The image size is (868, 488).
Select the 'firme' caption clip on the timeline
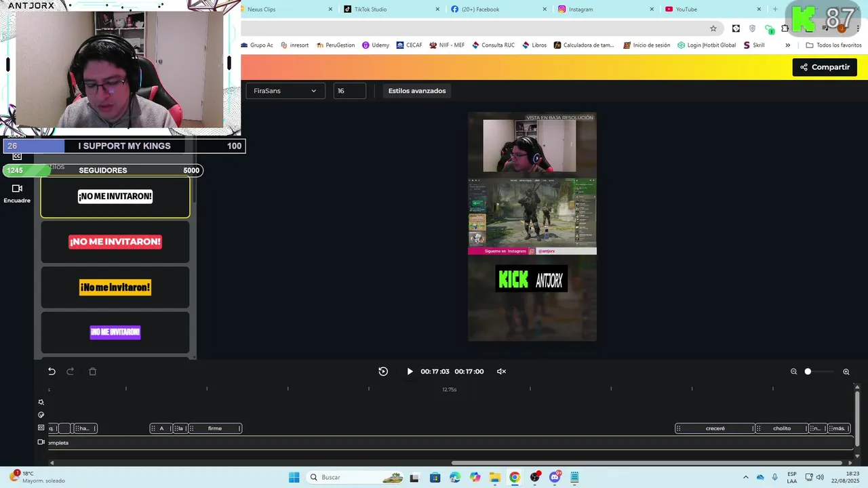coord(215,428)
